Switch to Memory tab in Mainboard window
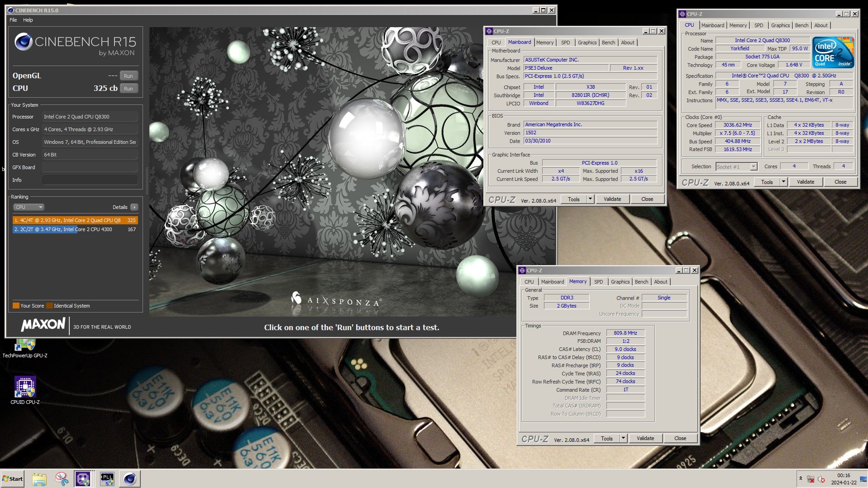 point(544,43)
